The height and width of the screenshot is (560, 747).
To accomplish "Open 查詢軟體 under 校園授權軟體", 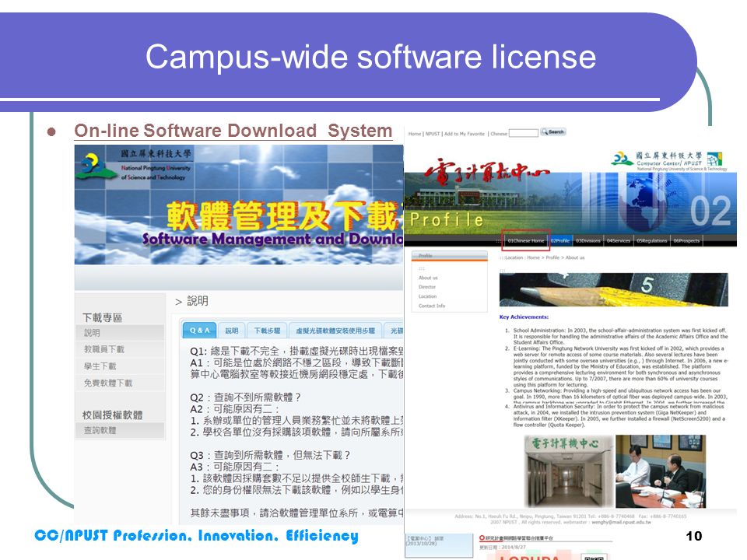I will [x=120, y=430].
